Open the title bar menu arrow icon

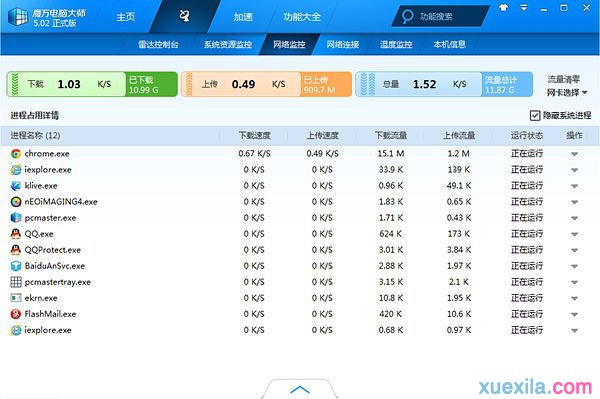[524, 8]
